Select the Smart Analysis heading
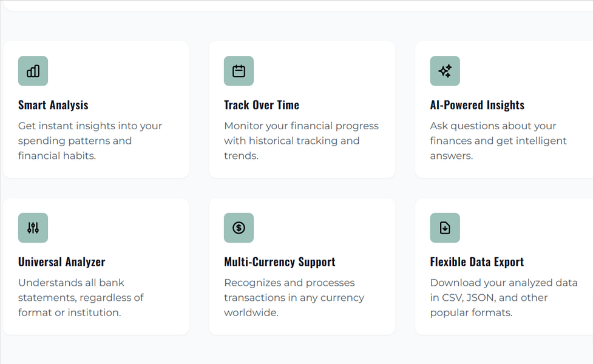593x364 pixels. (x=53, y=105)
